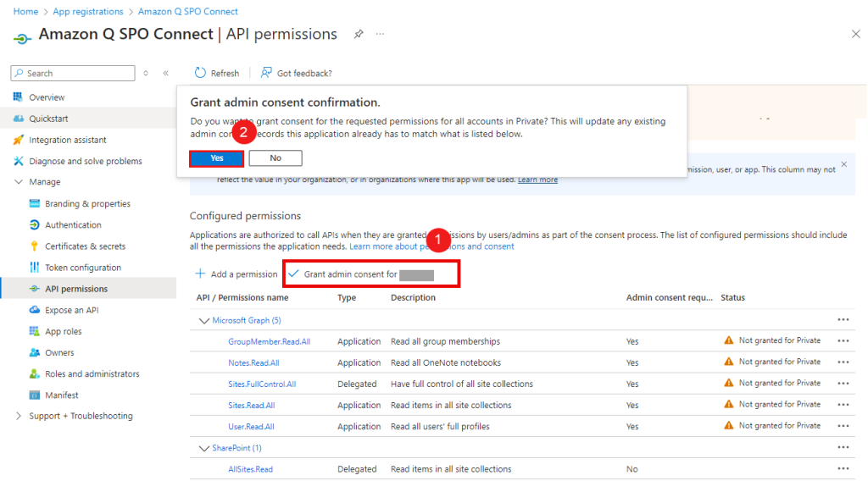
Task: Dismiss the info banner with its X
Action: point(843,164)
